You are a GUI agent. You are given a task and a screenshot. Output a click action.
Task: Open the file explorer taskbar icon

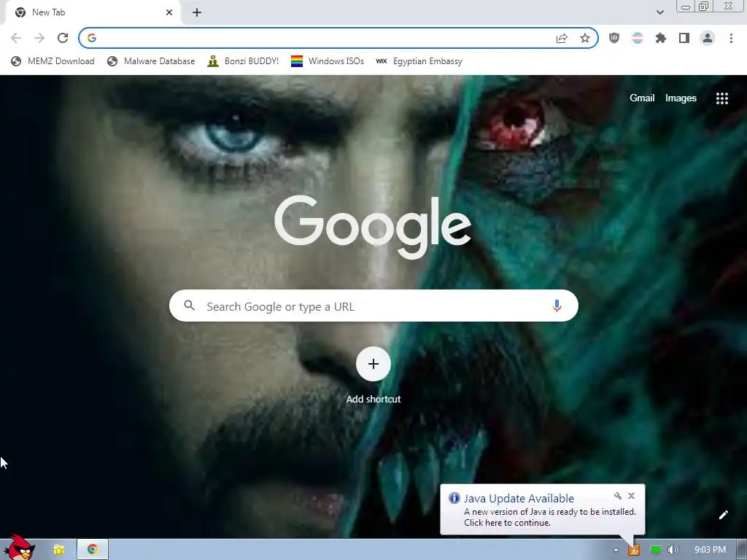pyautogui.click(x=58, y=550)
